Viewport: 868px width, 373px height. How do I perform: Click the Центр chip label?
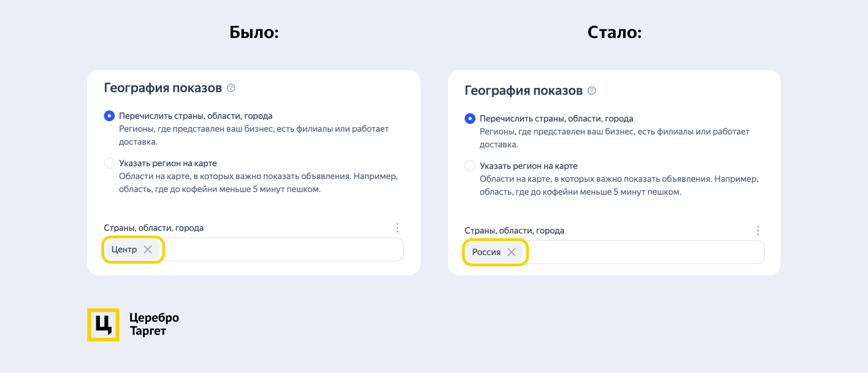(x=124, y=250)
